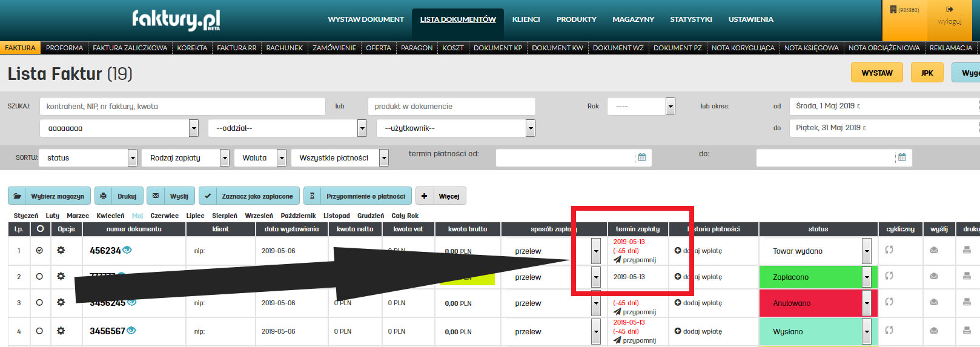Click recurring icon in row 1
The image size is (980, 347).
tap(889, 250)
